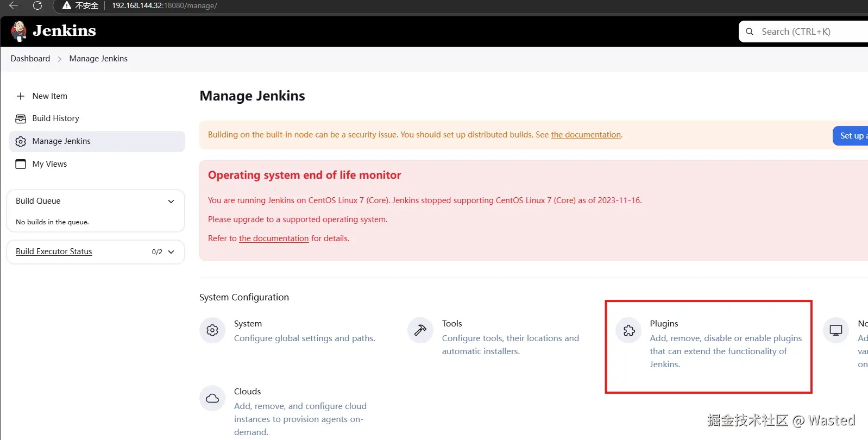
Task: Reload the page with the refresh icon
Action: 37,5
